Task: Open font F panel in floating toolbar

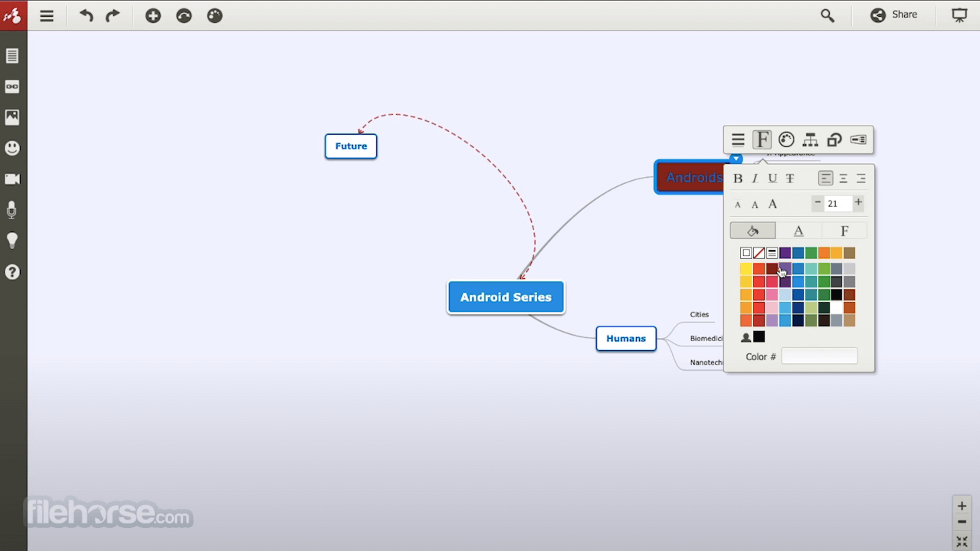Action: [x=762, y=139]
